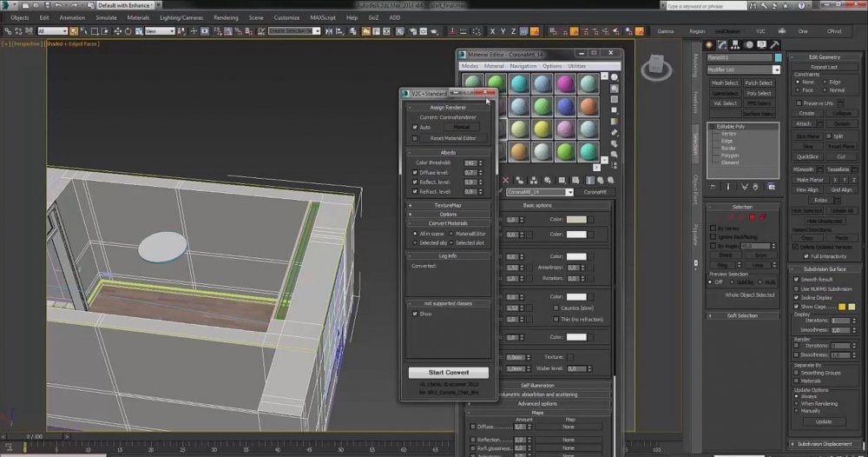Click the red X icon in Material Editor

pyautogui.click(x=505, y=180)
